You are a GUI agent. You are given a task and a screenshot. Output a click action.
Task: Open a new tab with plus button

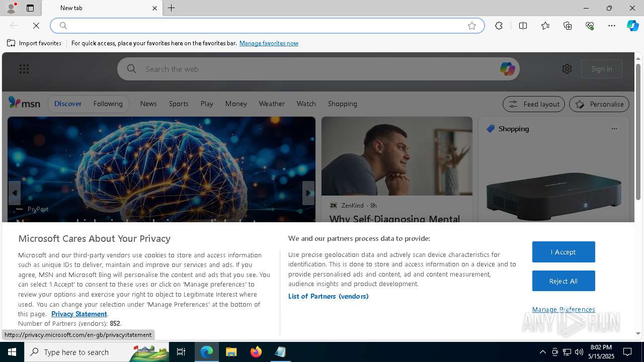(x=172, y=8)
